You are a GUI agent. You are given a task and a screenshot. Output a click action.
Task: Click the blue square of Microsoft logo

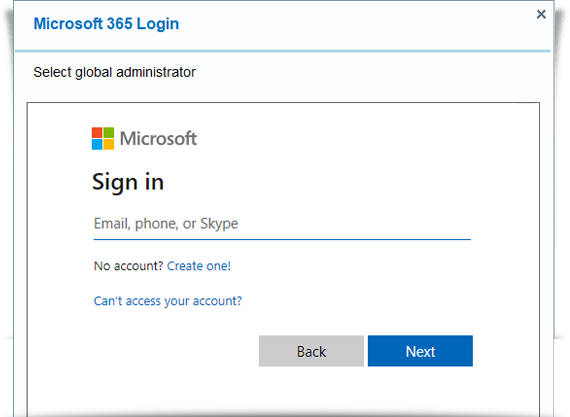(97, 144)
